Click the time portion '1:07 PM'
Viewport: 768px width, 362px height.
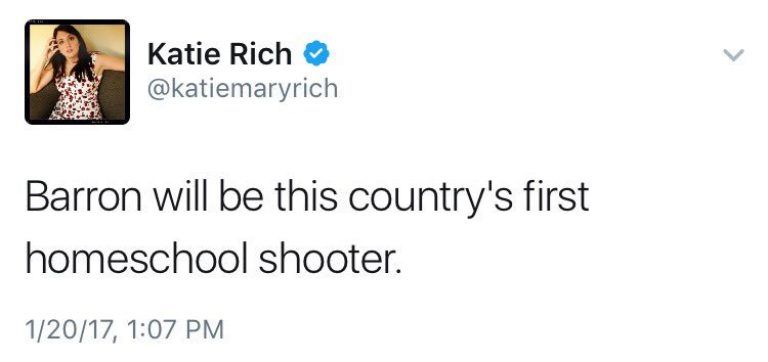tap(175, 329)
